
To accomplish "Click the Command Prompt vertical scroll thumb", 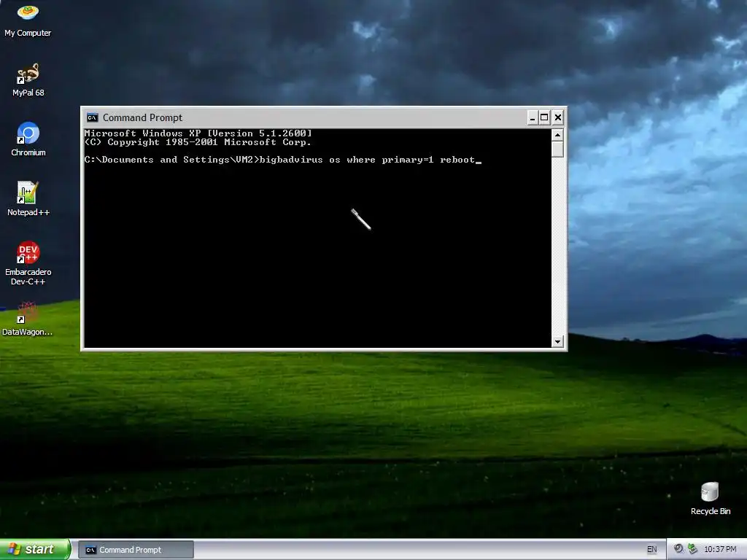I will pyautogui.click(x=557, y=149).
